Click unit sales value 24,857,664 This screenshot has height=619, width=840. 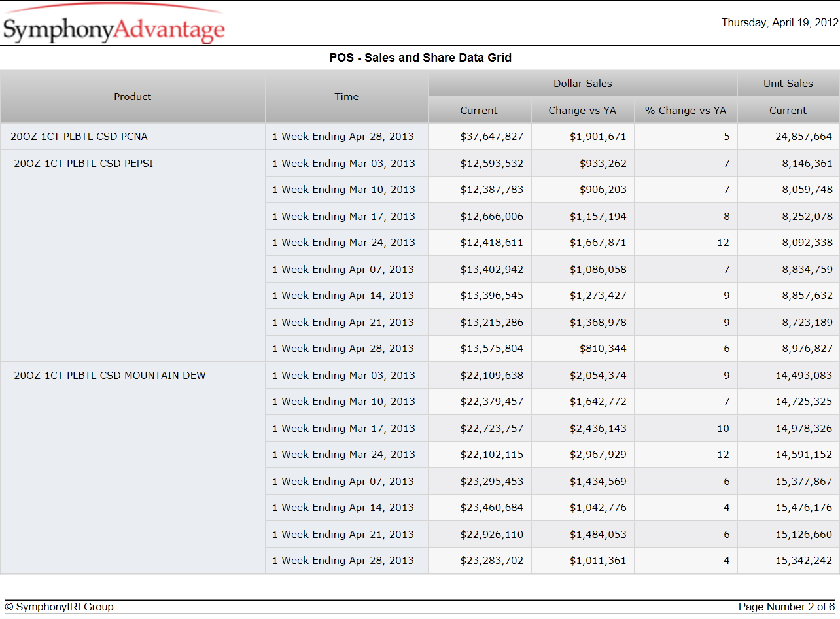coord(804,137)
